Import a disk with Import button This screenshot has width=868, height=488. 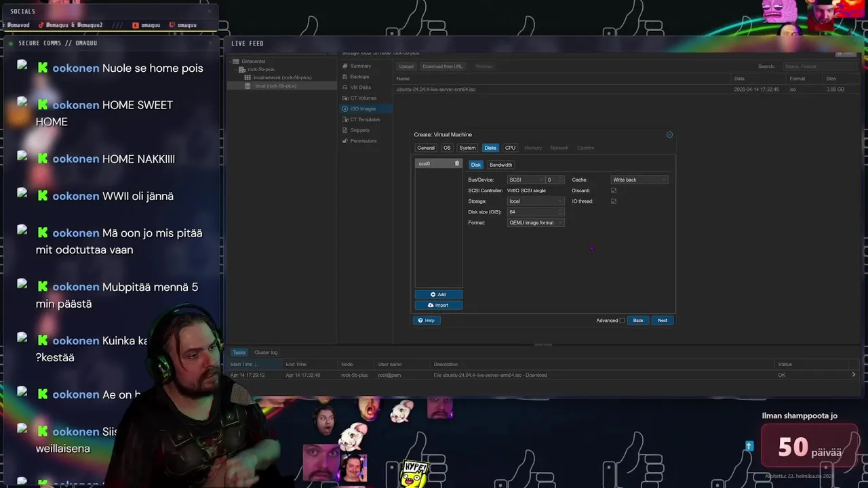pos(439,305)
